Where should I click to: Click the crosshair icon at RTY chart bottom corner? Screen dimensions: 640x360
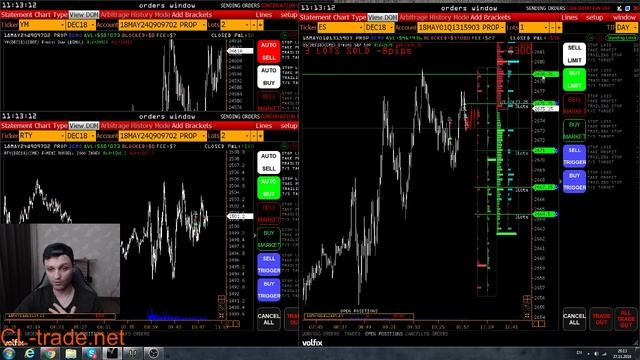(x=221, y=315)
